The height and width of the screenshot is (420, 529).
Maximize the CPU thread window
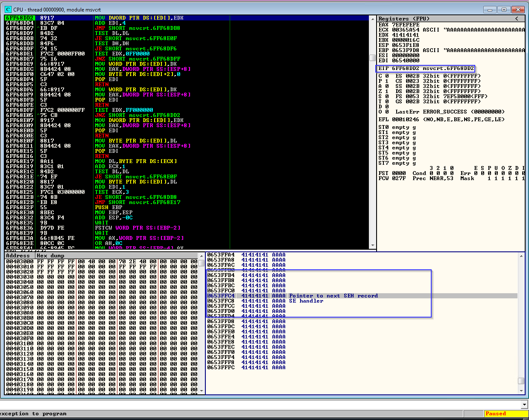click(x=504, y=9)
